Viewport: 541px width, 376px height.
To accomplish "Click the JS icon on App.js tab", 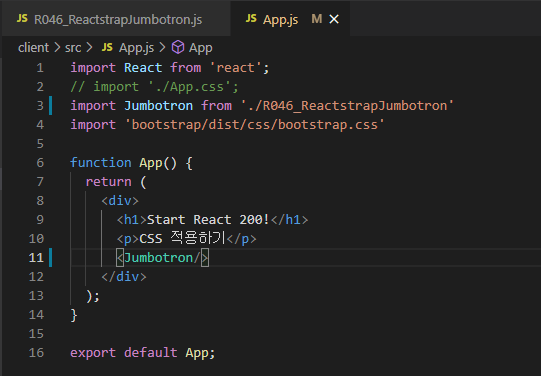I will pos(251,19).
